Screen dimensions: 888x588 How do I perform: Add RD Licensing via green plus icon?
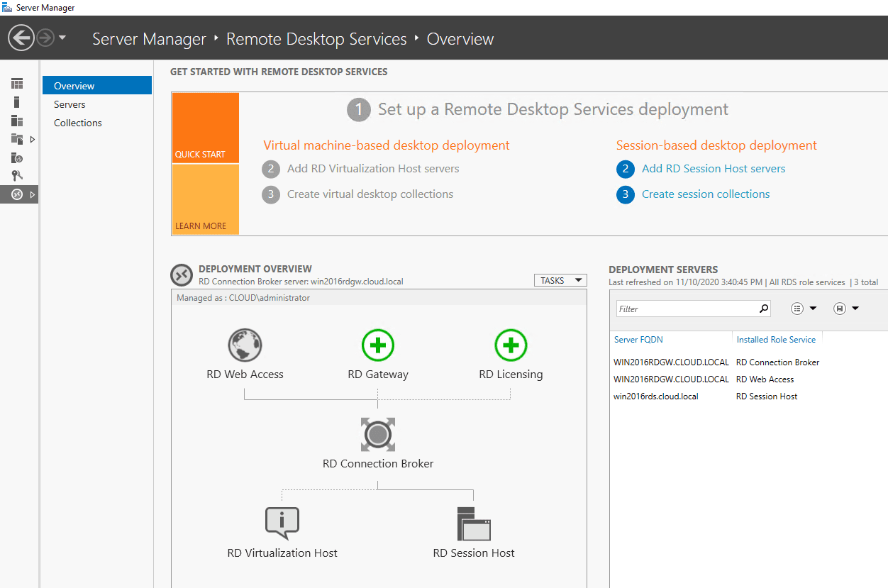(511, 346)
